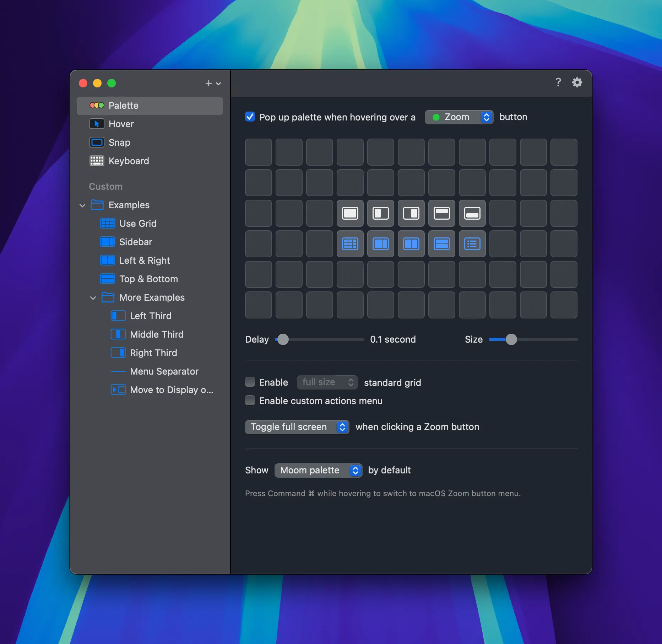Viewport: 662px width, 644px height.
Task: Click the blue sidebar layout palette icon
Action: pos(380,244)
